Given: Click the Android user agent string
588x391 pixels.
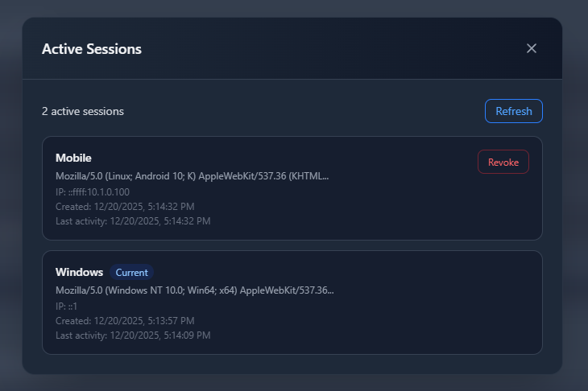Looking at the screenshot, I should click(x=192, y=175).
